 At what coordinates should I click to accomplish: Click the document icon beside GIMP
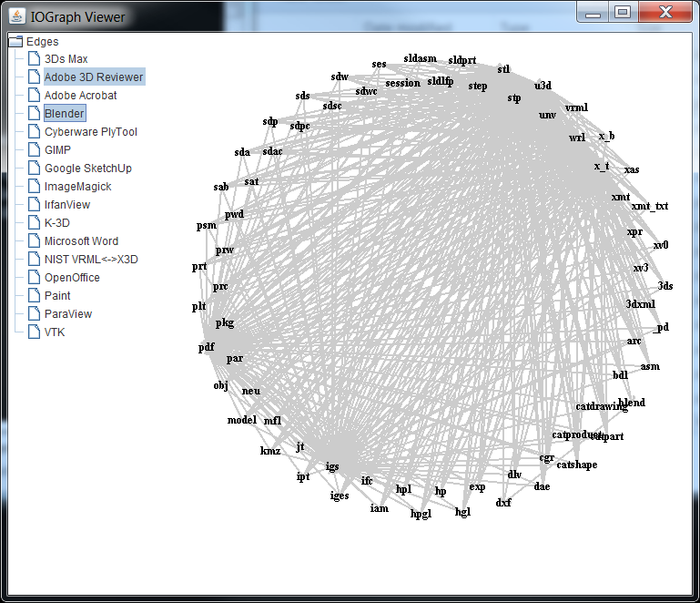coord(34,149)
